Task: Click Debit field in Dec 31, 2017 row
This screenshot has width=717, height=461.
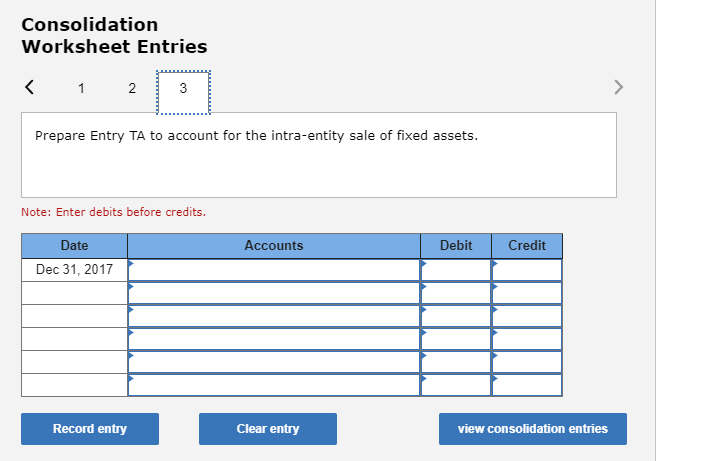Action: [456, 270]
